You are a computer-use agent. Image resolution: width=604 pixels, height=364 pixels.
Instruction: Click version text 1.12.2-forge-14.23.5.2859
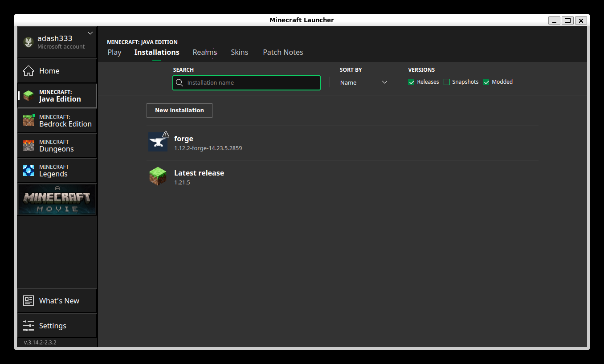point(208,148)
